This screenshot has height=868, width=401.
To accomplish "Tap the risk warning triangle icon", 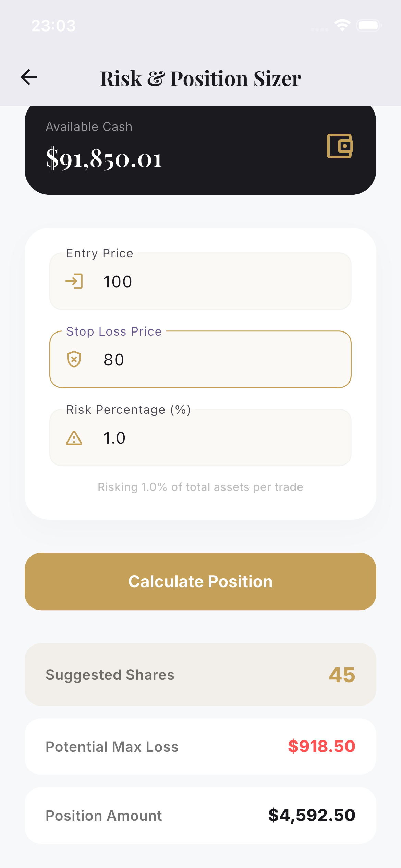I will 74,438.
